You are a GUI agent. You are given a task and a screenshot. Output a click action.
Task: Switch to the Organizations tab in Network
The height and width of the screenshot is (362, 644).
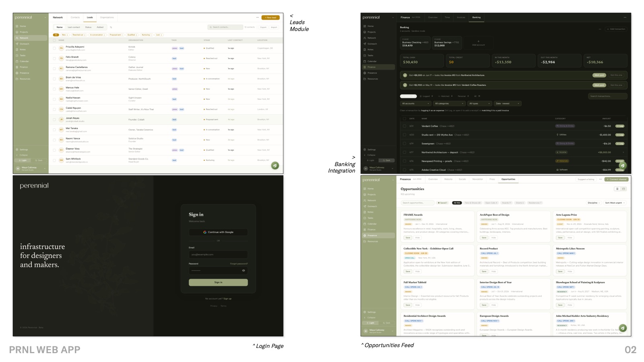107,17
